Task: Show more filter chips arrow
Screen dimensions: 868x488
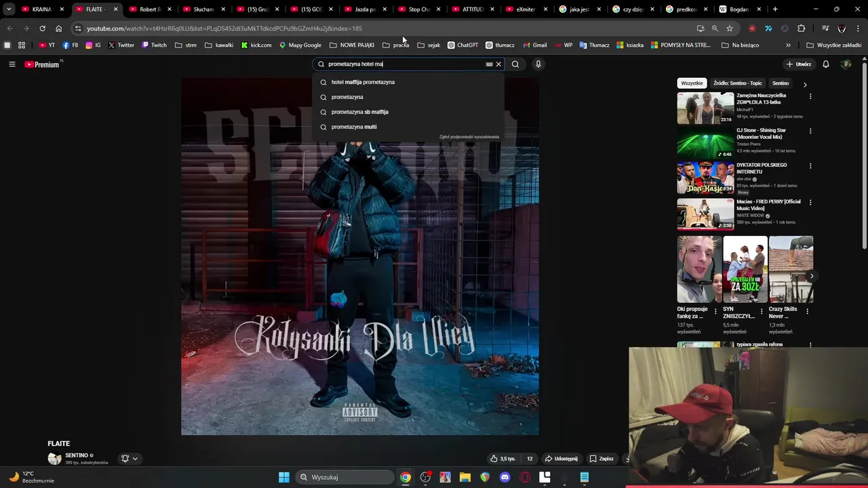Action: (805, 84)
